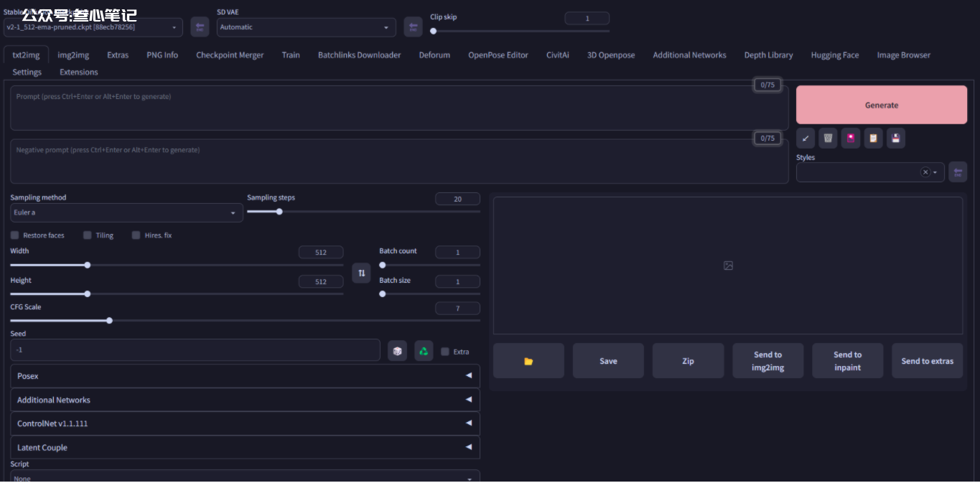
Task: Expand the Posex section
Action: pos(245,376)
